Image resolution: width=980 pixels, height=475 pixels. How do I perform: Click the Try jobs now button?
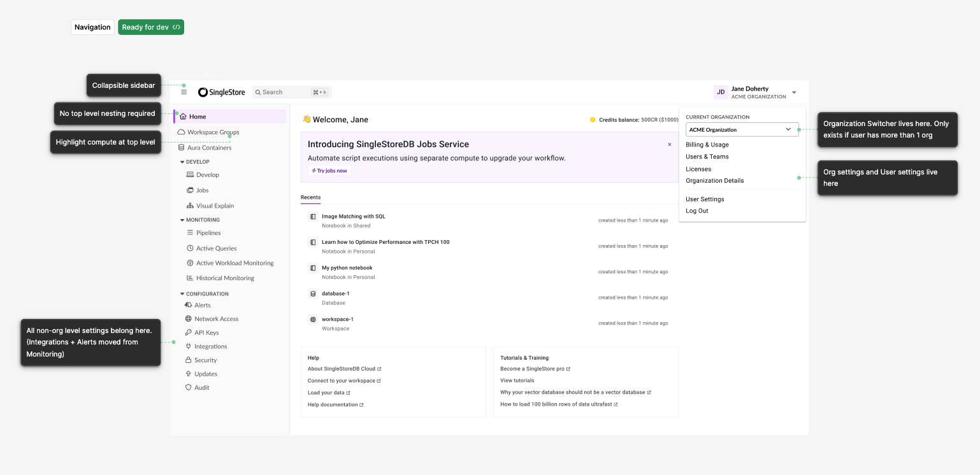329,171
